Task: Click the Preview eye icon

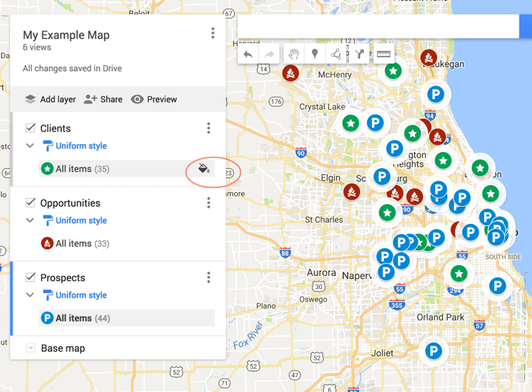Action: [x=137, y=99]
